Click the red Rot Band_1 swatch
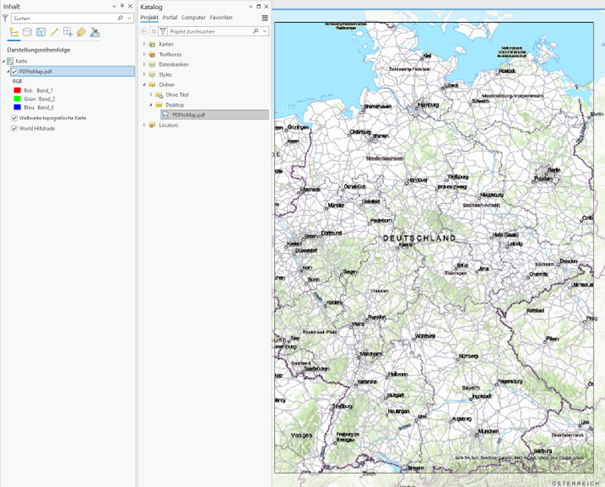 coord(17,90)
